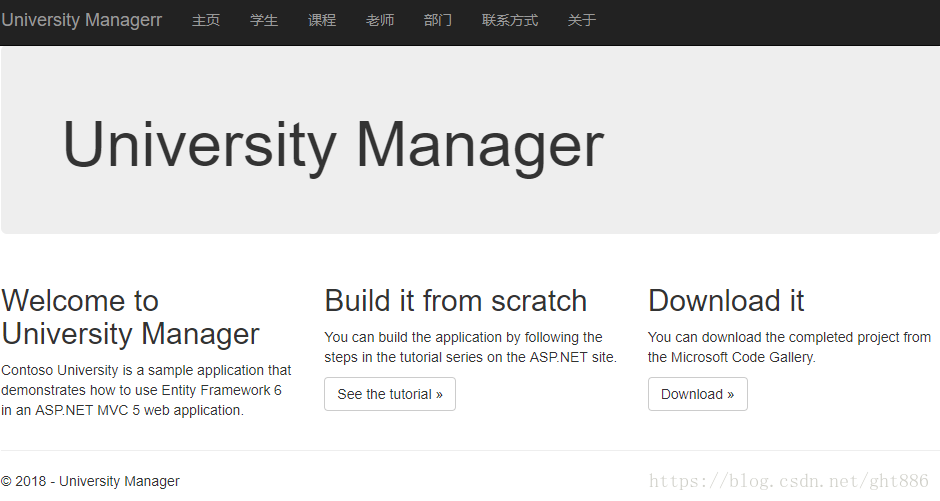Click the 关于 nav link
Image resolution: width=940 pixels, height=501 pixels.
click(x=582, y=20)
